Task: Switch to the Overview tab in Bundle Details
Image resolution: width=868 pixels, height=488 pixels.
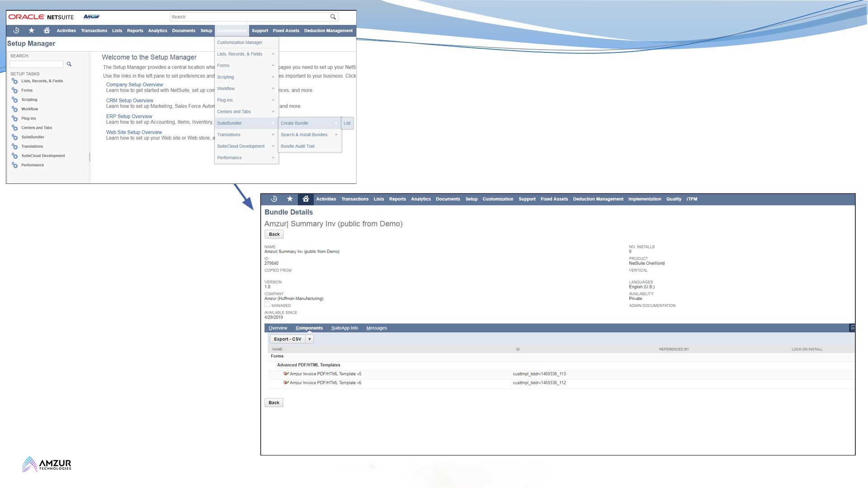Action: (278, 328)
